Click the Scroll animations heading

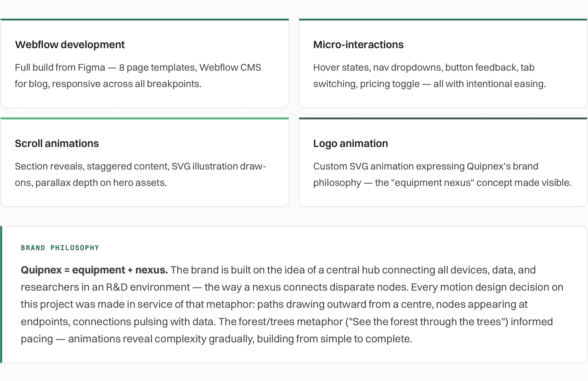pos(57,143)
